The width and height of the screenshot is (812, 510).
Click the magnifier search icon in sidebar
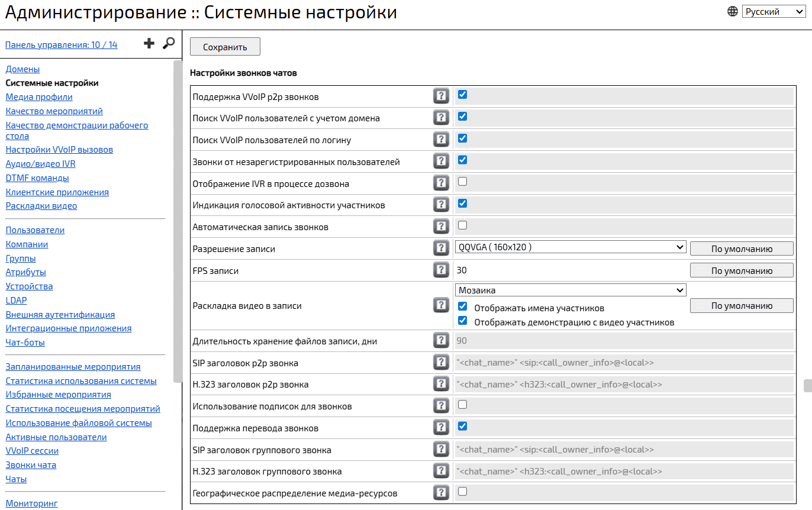coord(169,43)
